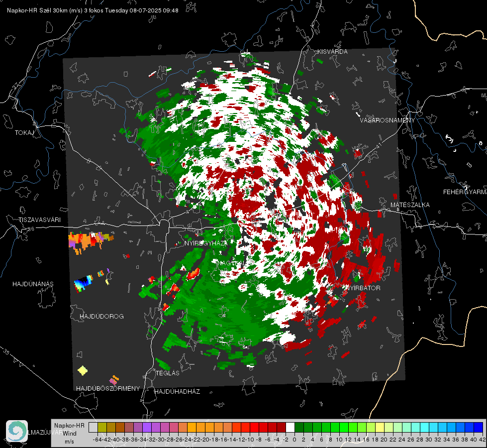Screen dimensions: 487x448
Task: Select the dark green swatch between 0 and 2
Action: [x=299, y=427]
